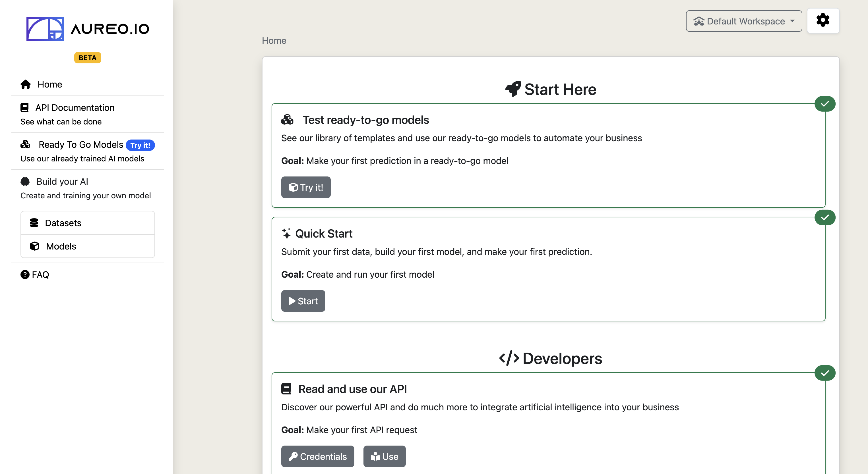Click the Ready To Go Models cubes icon
Image resolution: width=868 pixels, height=474 pixels.
(x=25, y=144)
